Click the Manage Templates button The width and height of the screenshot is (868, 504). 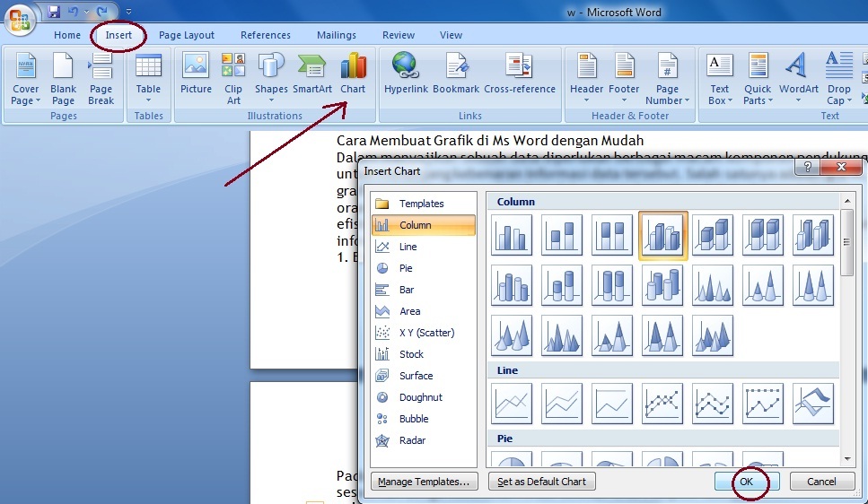(x=424, y=482)
